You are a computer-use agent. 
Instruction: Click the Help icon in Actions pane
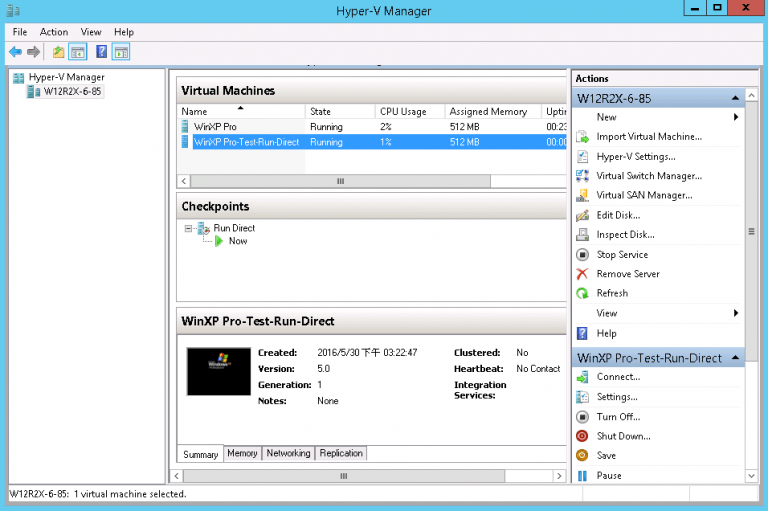582,334
